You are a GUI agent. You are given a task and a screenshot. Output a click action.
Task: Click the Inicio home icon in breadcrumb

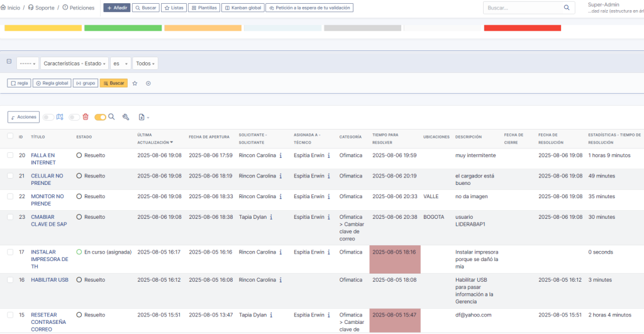[3, 8]
